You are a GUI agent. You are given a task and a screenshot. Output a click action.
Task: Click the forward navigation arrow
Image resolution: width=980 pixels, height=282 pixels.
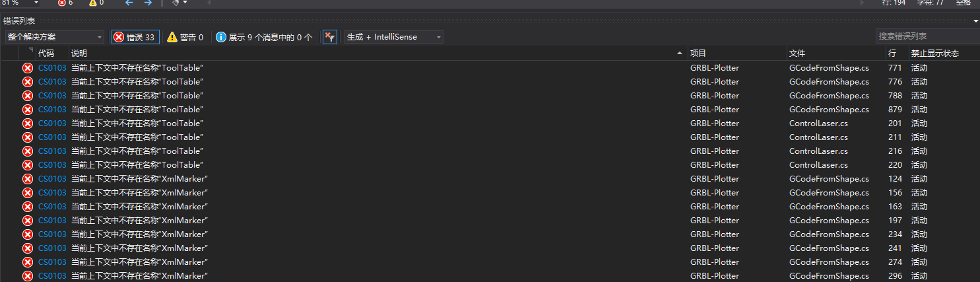coord(148,3)
